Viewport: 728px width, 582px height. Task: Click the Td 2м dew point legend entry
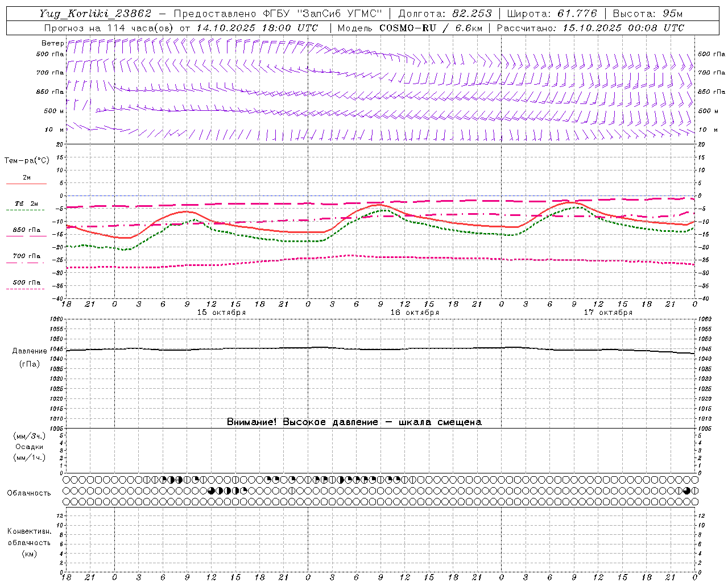point(27,203)
